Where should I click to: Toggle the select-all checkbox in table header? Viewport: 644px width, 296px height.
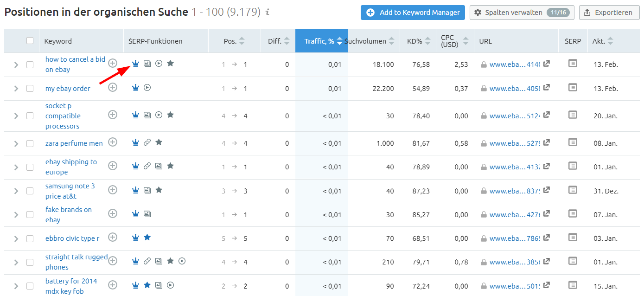[x=30, y=41]
